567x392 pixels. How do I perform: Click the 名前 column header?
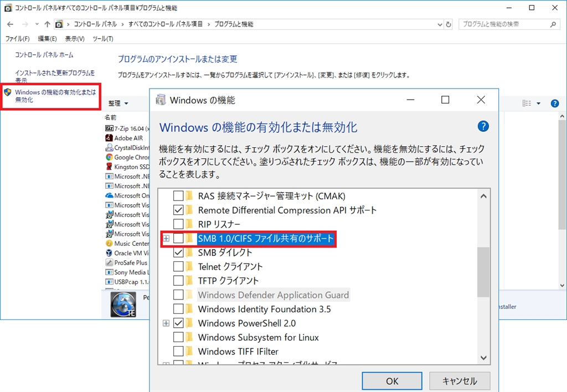click(x=111, y=117)
